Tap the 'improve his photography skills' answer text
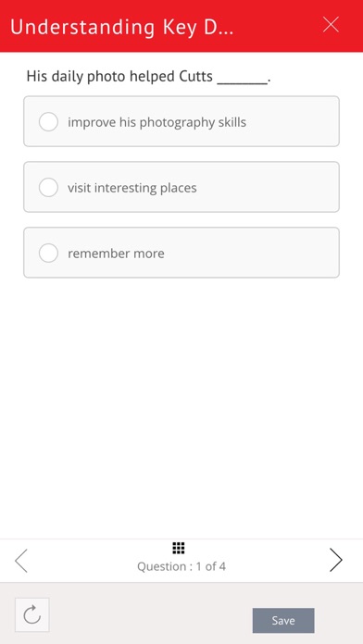 [157, 122]
